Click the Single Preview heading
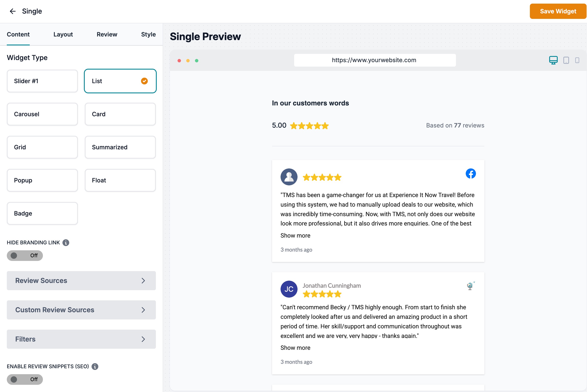 pos(205,36)
